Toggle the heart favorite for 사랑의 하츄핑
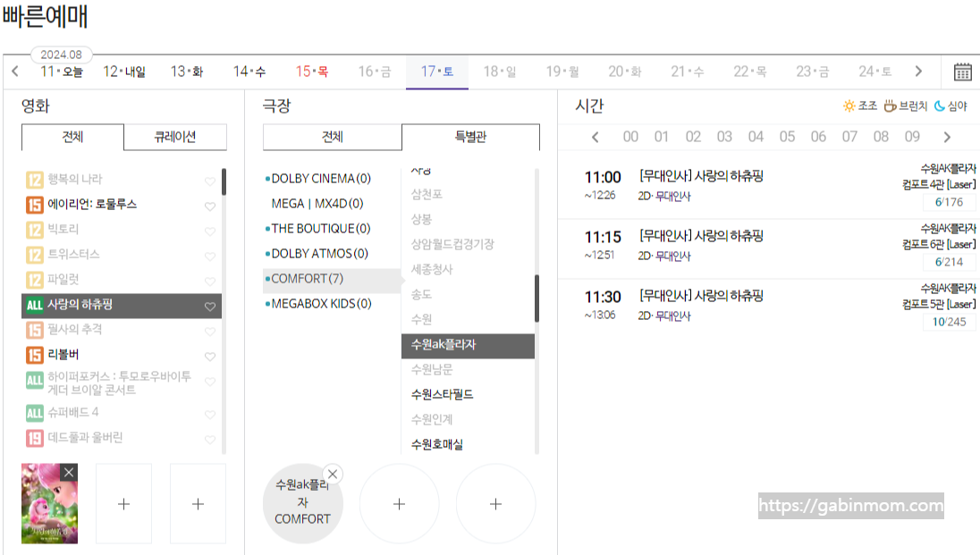Viewport: 980px width, 555px height. (x=209, y=306)
